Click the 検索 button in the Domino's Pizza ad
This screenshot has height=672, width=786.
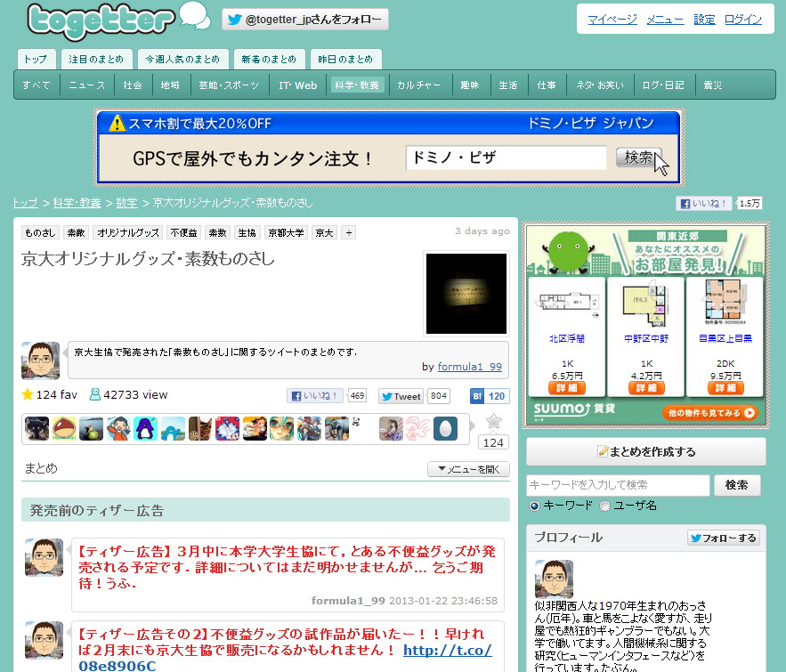(637, 158)
